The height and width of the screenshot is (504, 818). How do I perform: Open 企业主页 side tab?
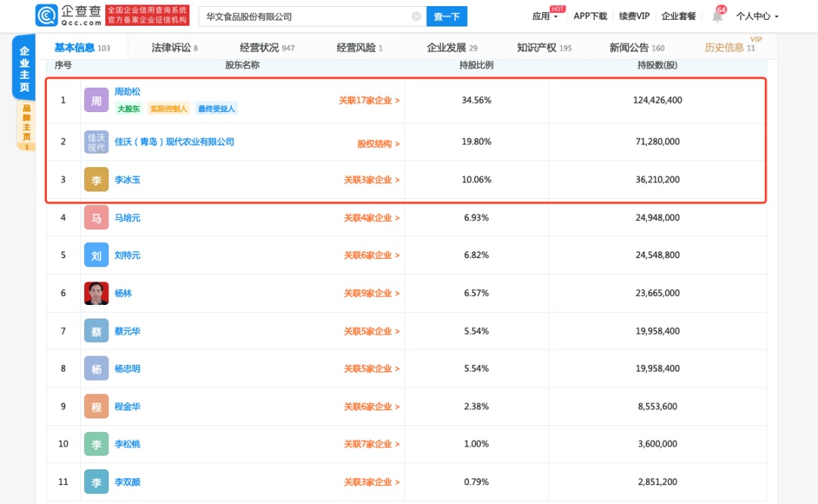pyautogui.click(x=24, y=68)
